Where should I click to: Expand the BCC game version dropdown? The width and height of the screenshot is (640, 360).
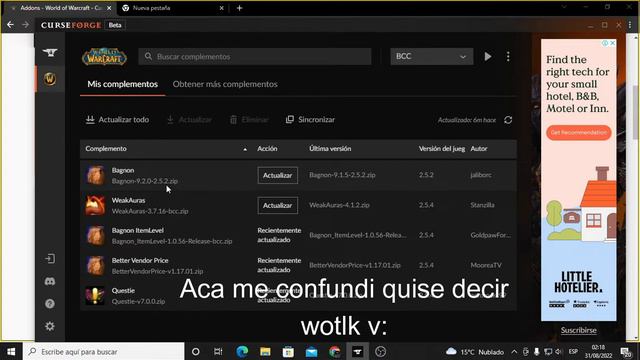point(431,56)
